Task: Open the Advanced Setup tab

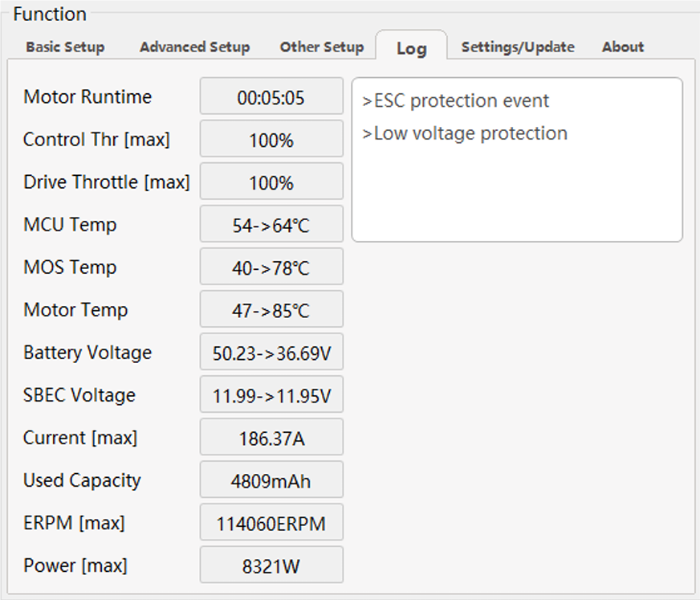Action: 194,47
